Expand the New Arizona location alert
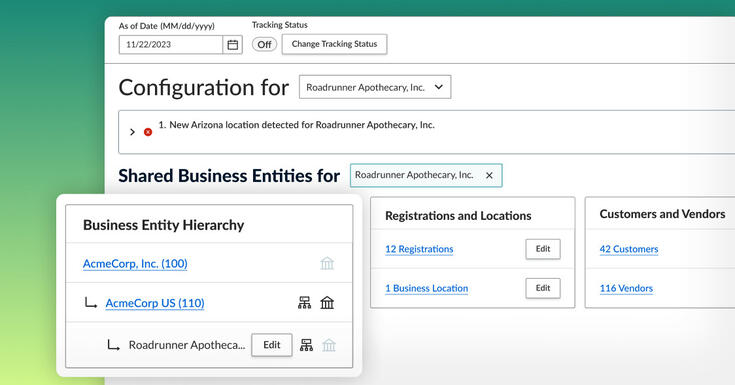Image resolution: width=735 pixels, height=385 pixels. click(x=132, y=132)
